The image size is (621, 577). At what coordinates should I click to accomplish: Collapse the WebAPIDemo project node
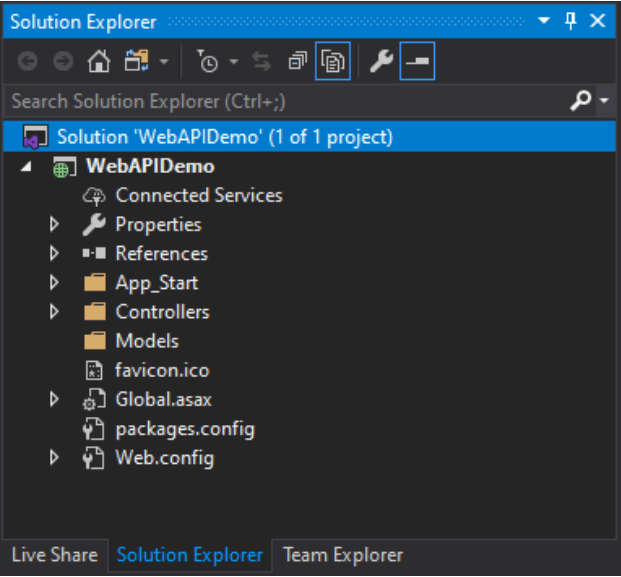[26, 167]
